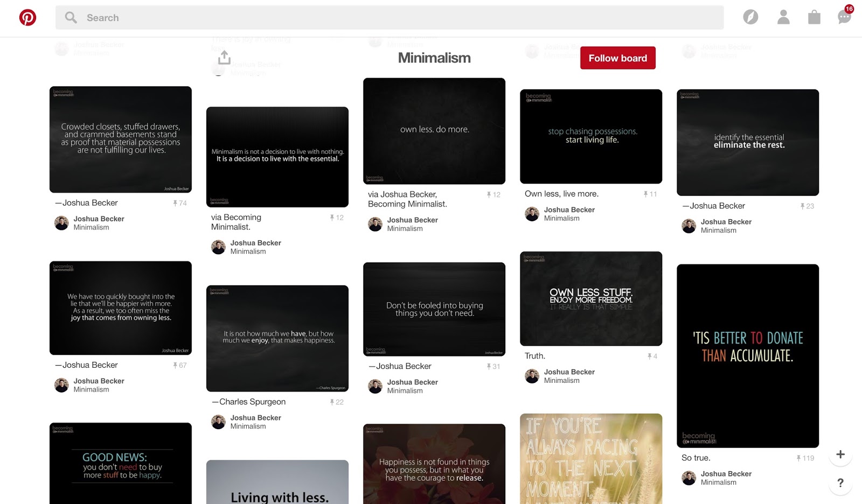Click Joshua Becker avatar under 'Own less, live more.'

[x=532, y=214]
